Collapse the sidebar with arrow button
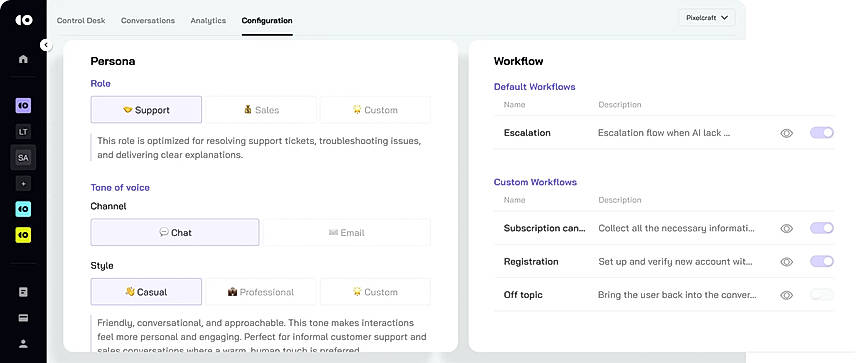This screenshot has height=363, width=864. (46, 45)
